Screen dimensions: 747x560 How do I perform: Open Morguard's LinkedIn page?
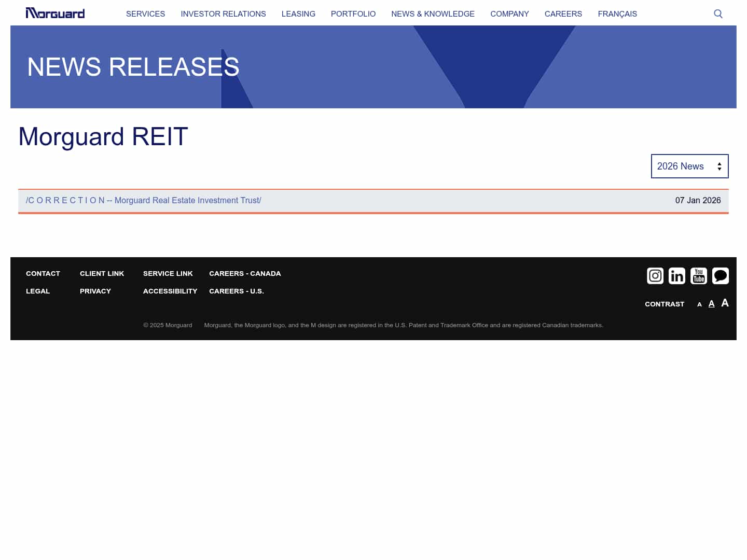(676, 276)
